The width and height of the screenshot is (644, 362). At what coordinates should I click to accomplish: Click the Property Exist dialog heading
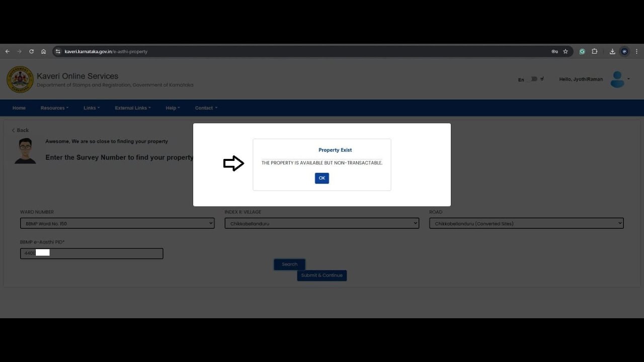(335, 150)
